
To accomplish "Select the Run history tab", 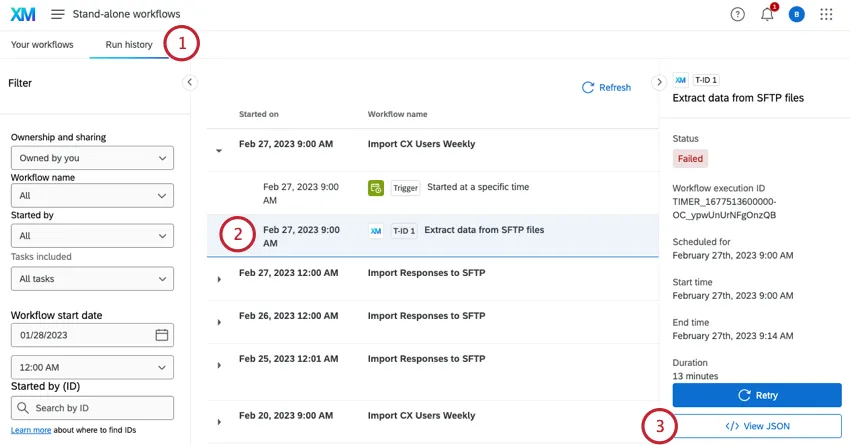I will (128, 45).
